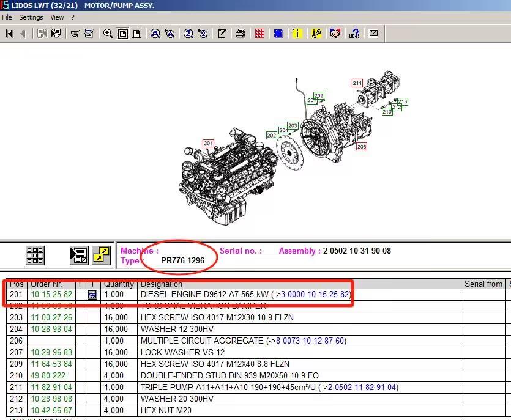Click the Order Nr. column header
Viewport: 511px width, 420px height.
pos(51,284)
